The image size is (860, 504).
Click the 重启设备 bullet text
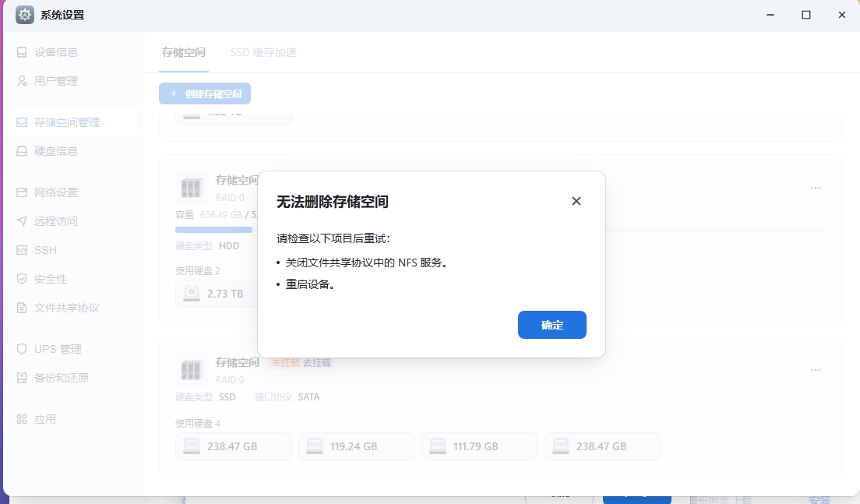310,284
